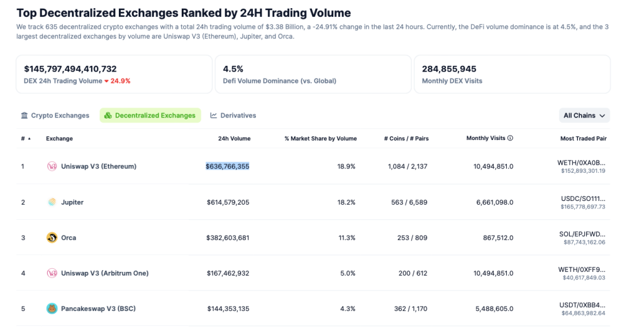
Task: Click the $144,353,135 volume value
Action: pyautogui.click(x=228, y=308)
